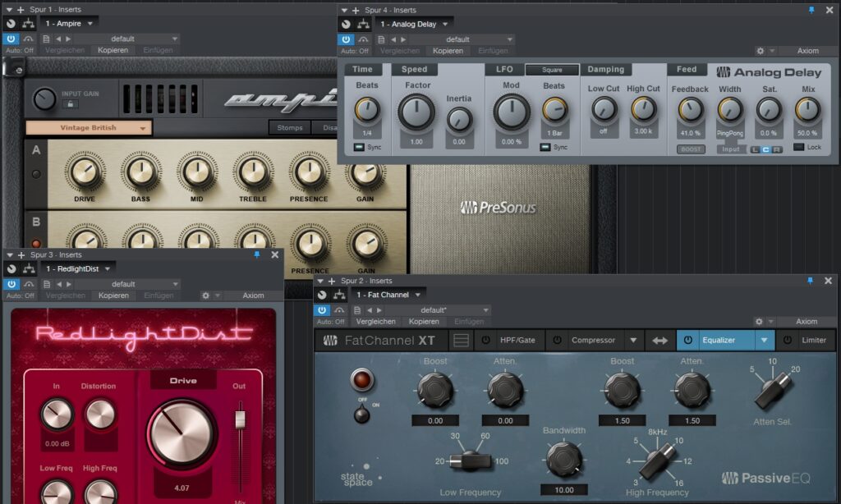
Task: Click Kopieren in Spur 3 window
Action: point(113,296)
